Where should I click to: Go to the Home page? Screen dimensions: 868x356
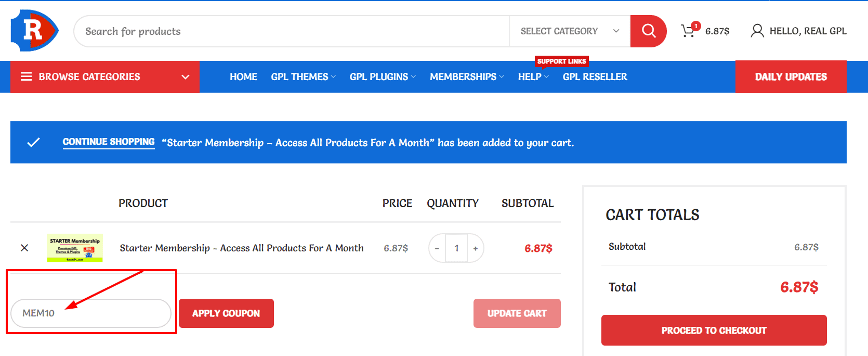click(x=243, y=77)
